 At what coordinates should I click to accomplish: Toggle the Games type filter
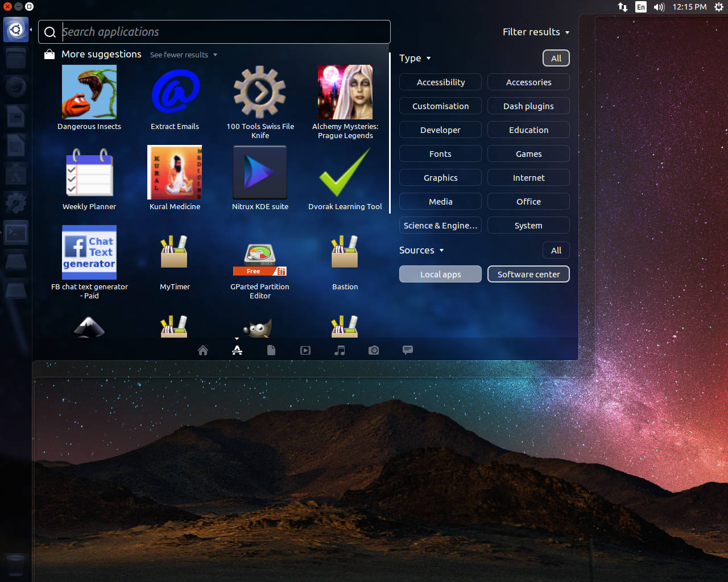pyautogui.click(x=528, y=153)
